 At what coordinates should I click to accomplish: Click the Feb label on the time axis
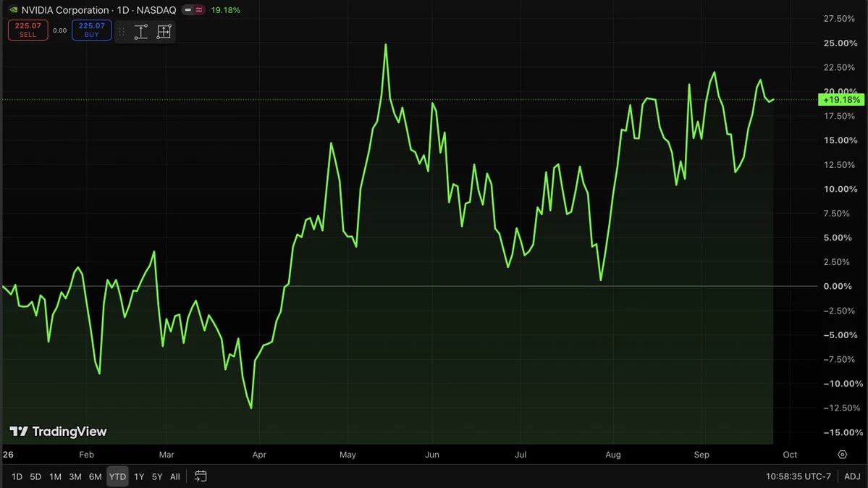click(x=86, y=454)
